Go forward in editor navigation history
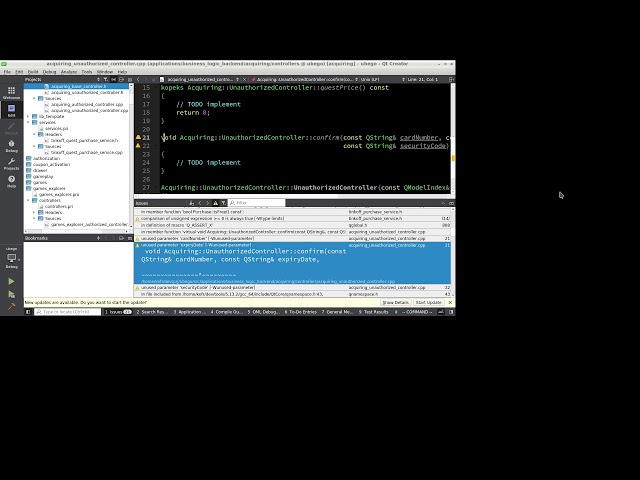This screenshot has height=480, width=640. (x=146, y=80)
